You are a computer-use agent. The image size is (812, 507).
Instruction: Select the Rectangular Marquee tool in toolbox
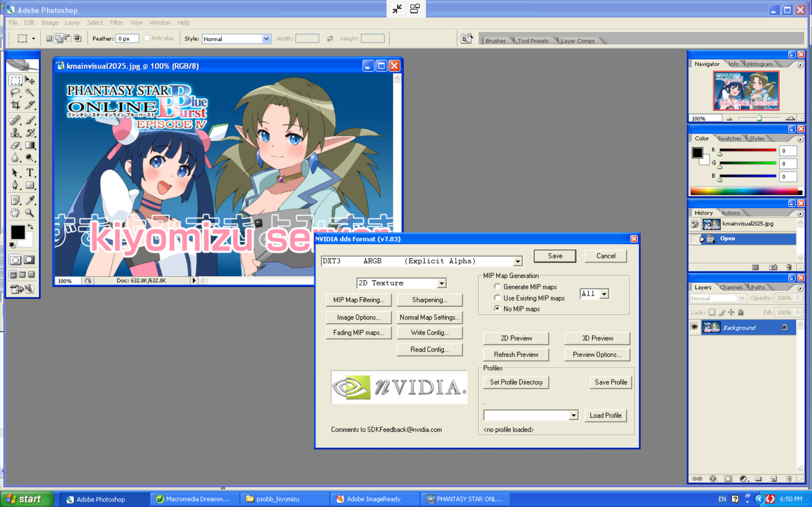pos(16,80)
